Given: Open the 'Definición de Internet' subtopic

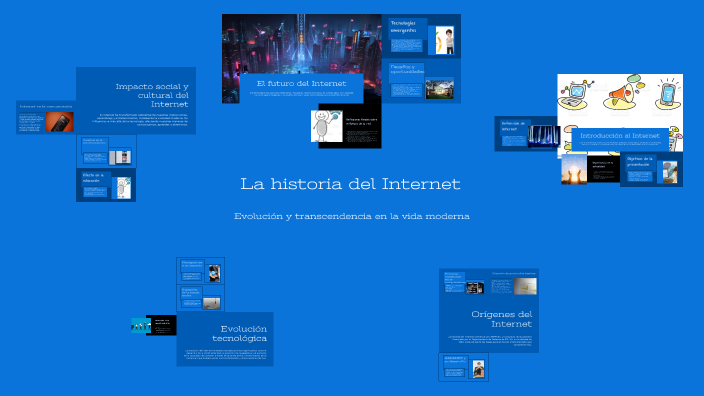Looking at the screenshot, I should [x=526, y=134].
